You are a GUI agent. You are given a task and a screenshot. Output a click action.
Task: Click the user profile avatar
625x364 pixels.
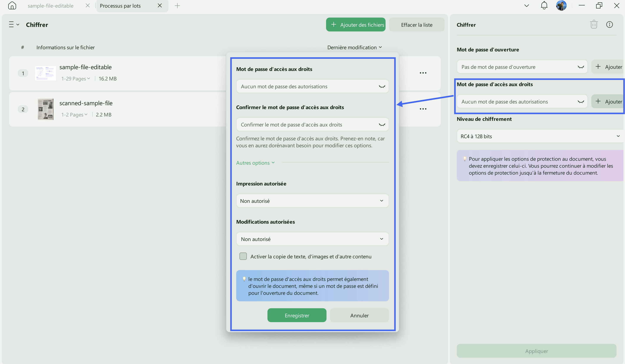tap(561, 5)
